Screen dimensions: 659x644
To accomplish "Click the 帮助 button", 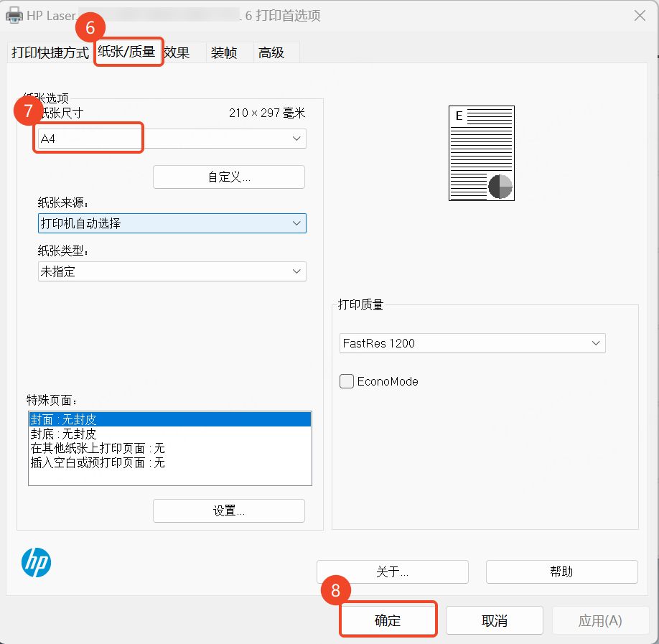I will pos(562,571).
